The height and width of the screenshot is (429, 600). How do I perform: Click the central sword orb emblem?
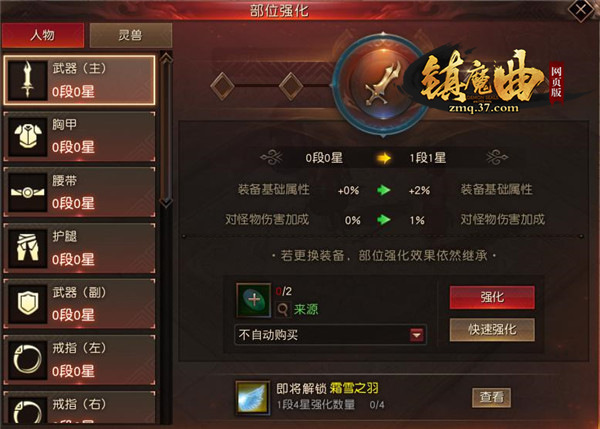383,85
